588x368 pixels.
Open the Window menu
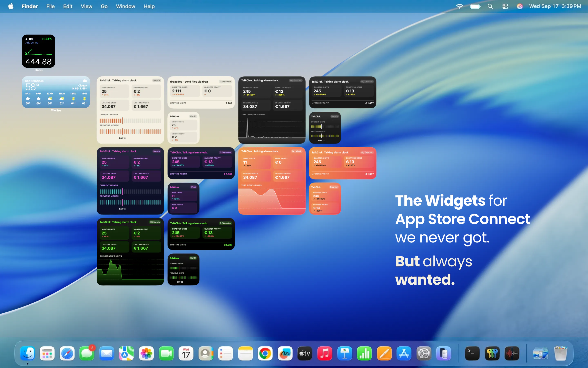[125, 6]
